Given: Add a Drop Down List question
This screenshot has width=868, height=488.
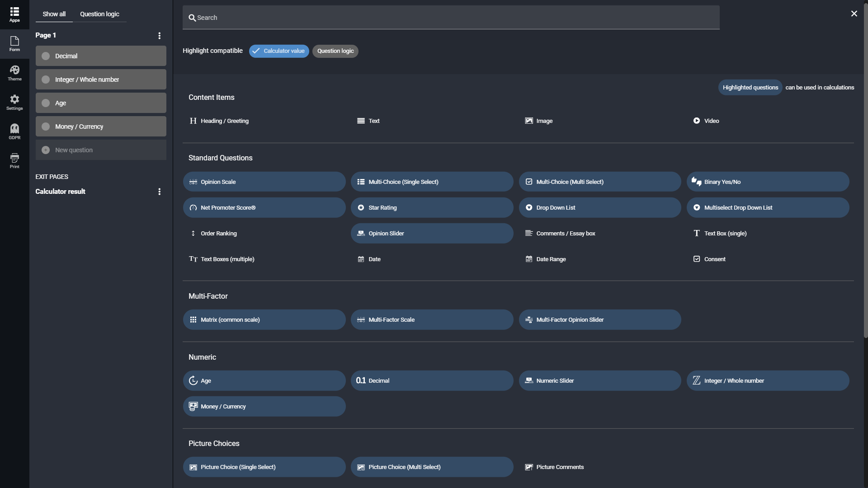Looking at the screenshot, I should pos(599,208).
